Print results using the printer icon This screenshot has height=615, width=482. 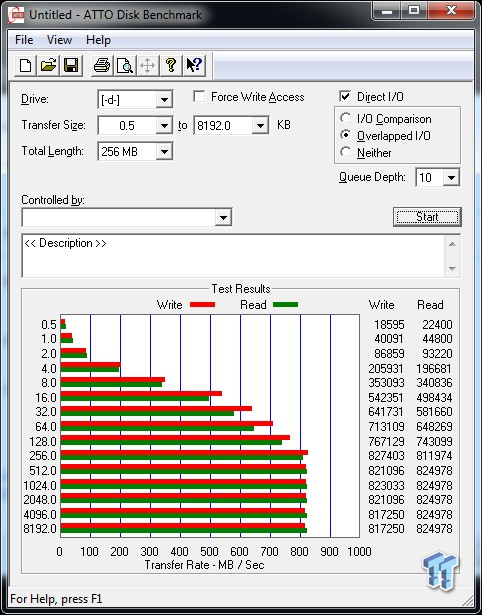[102, 65]
